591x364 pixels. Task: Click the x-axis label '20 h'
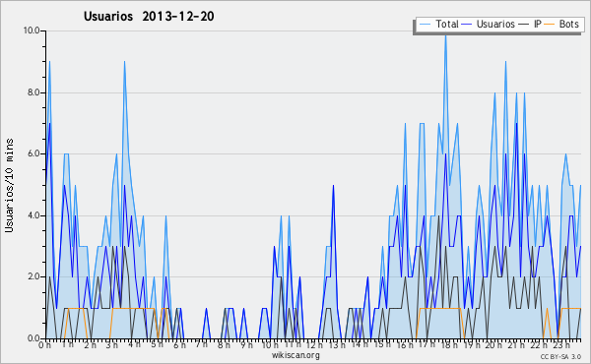pos(493,345)
